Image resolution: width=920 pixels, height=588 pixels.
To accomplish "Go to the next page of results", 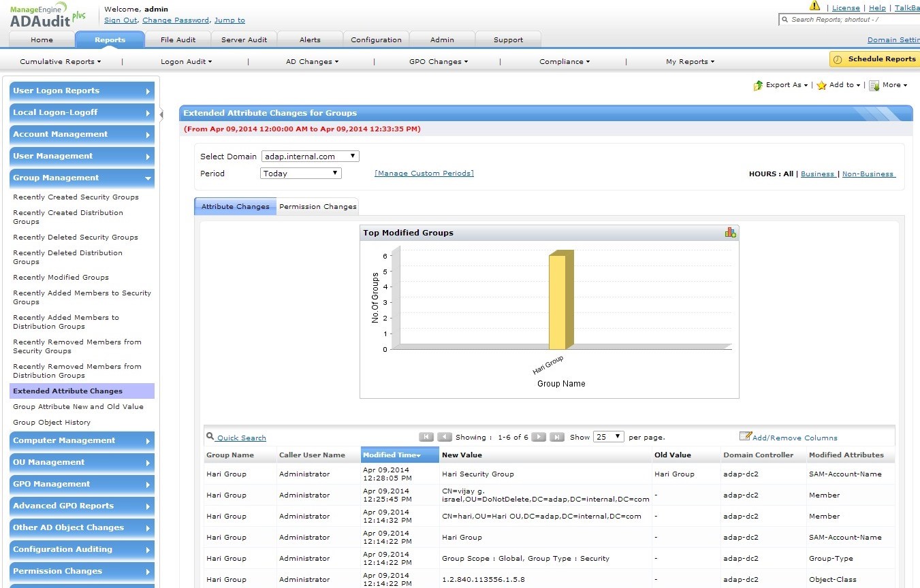I will (538, 437).
